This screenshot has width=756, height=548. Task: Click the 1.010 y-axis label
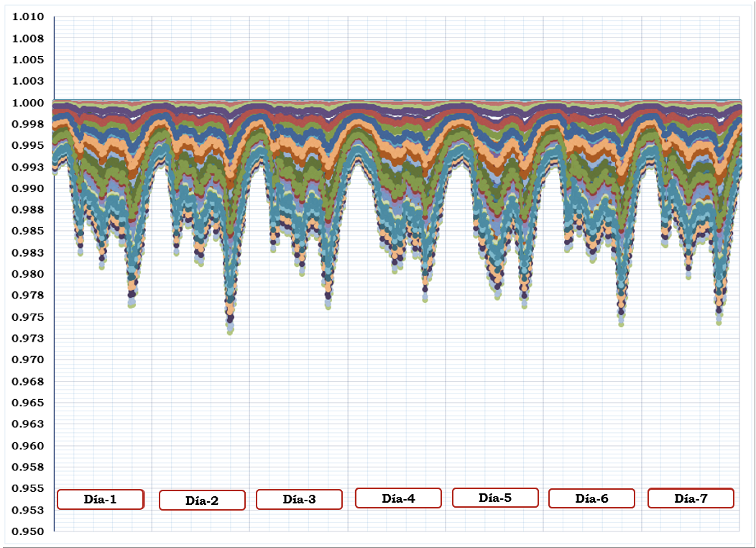coord(29,17)
